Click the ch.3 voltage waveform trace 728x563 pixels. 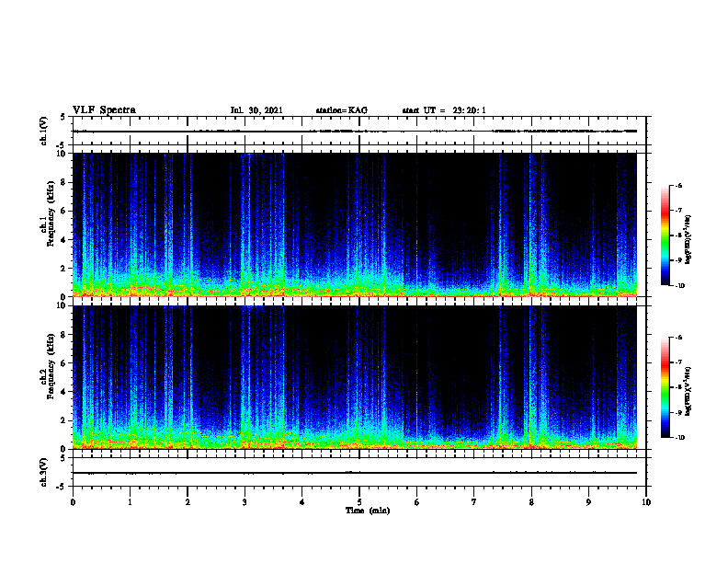355,473
